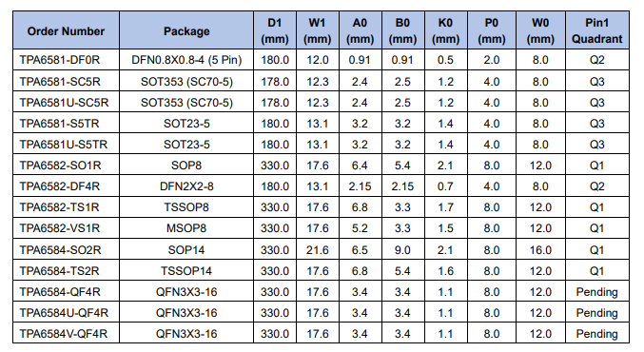Click the DFN0.8X0.8-4 (5 Pin) package cell

tap(186, 60)
